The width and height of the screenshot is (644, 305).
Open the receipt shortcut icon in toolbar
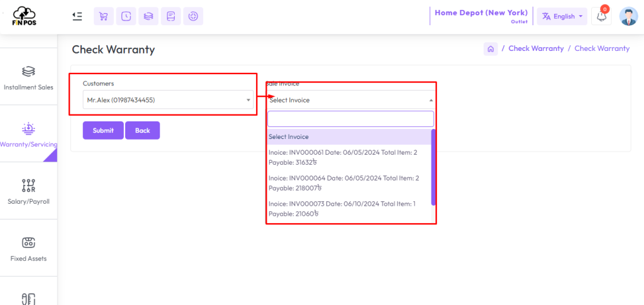pyautogui.click(x=171, y=16)
